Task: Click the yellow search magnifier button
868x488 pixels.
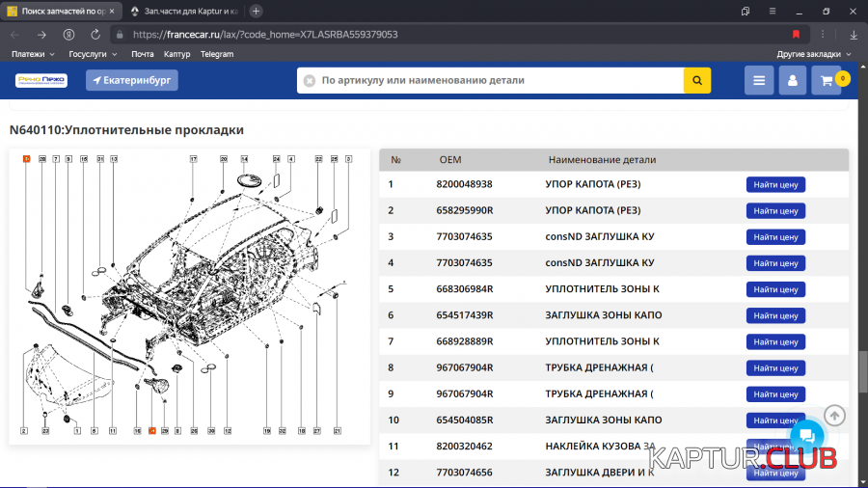Action: coord(696,80)
